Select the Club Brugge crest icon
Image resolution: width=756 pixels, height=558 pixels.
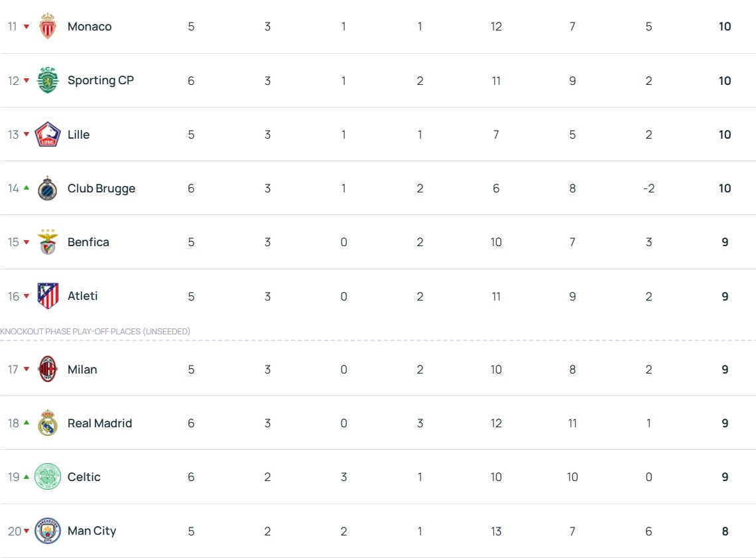48,188
